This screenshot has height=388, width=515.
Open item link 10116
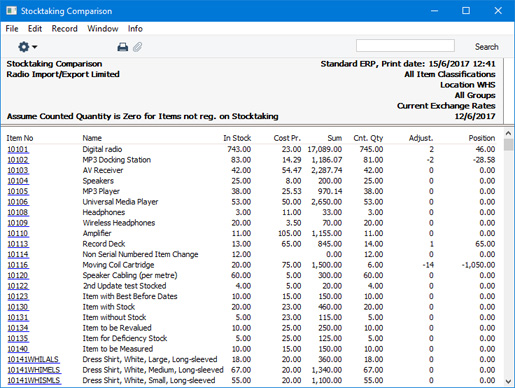pyautogui.click(x=18, y=265)
